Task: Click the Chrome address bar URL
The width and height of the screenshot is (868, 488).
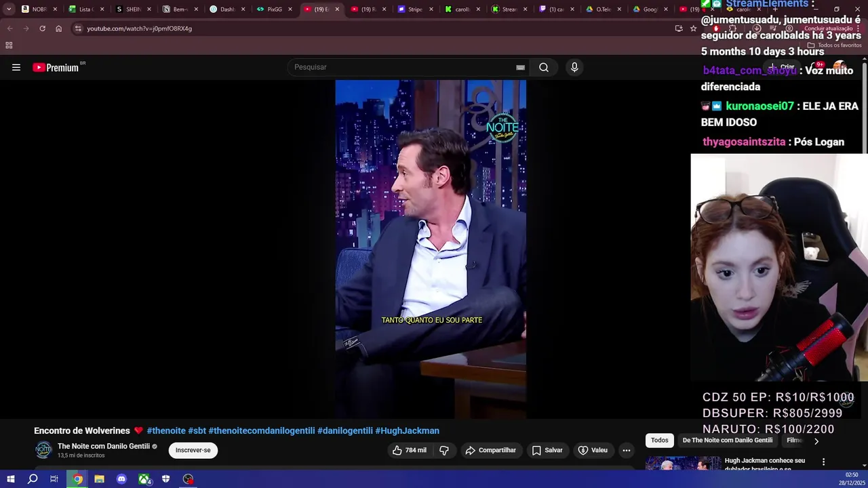Action: coord(139,28)
